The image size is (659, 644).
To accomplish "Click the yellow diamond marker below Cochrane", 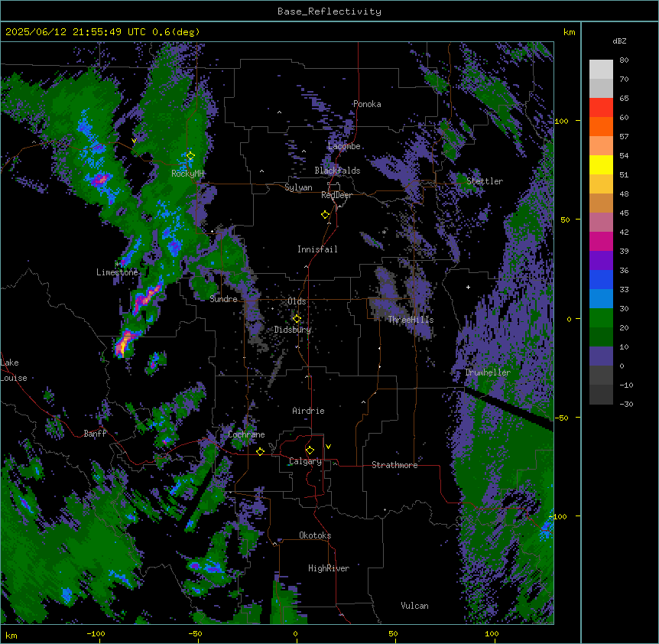I will coord(260,451).
